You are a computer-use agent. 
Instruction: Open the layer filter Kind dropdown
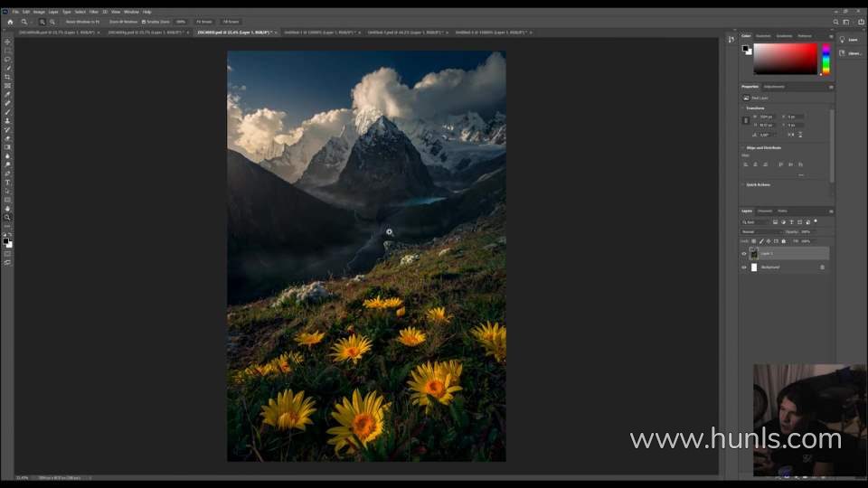coord(754,222)
